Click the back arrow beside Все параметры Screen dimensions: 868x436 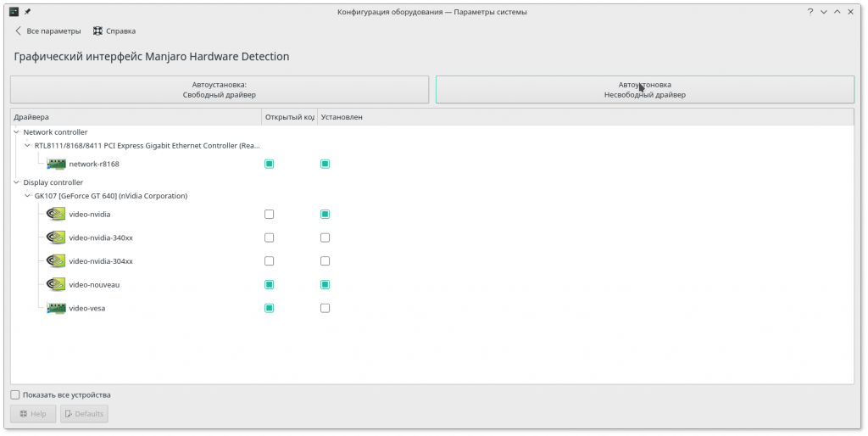click(x=19, y=31)
